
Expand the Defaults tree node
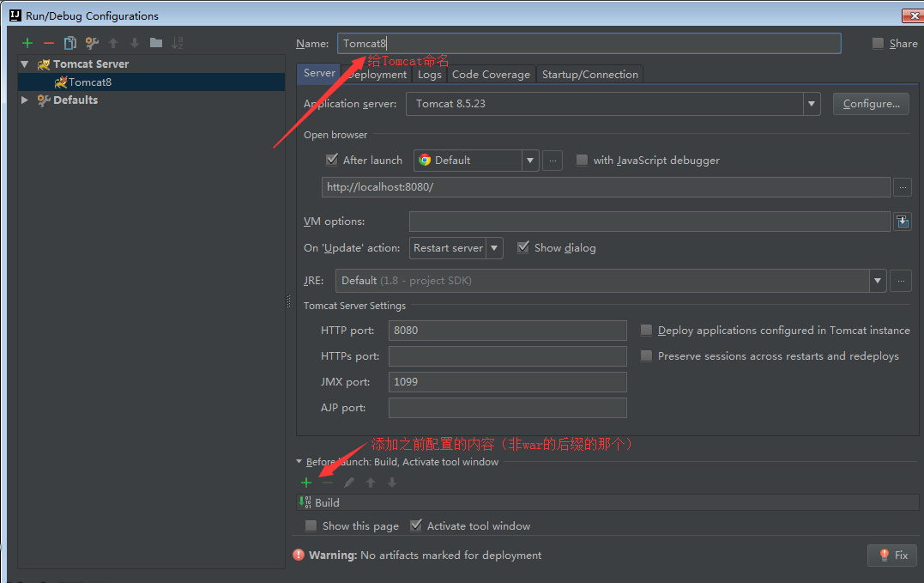coord(25,100)
